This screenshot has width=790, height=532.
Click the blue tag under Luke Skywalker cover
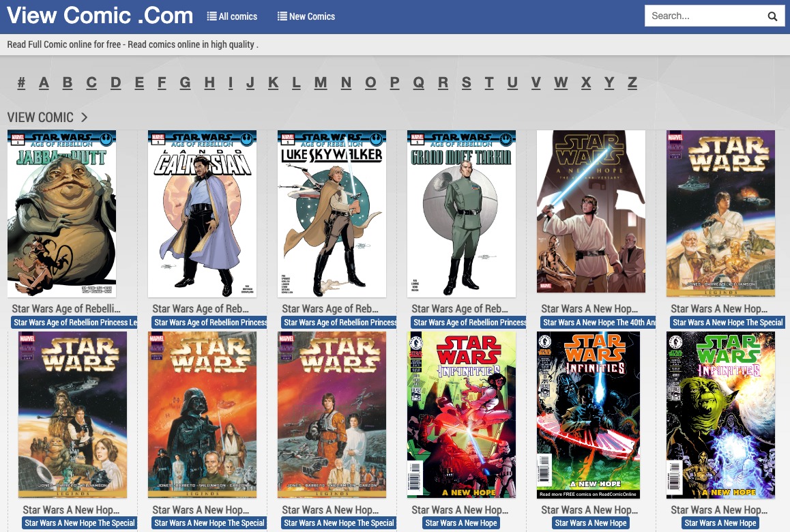click(x=339, y=323)
